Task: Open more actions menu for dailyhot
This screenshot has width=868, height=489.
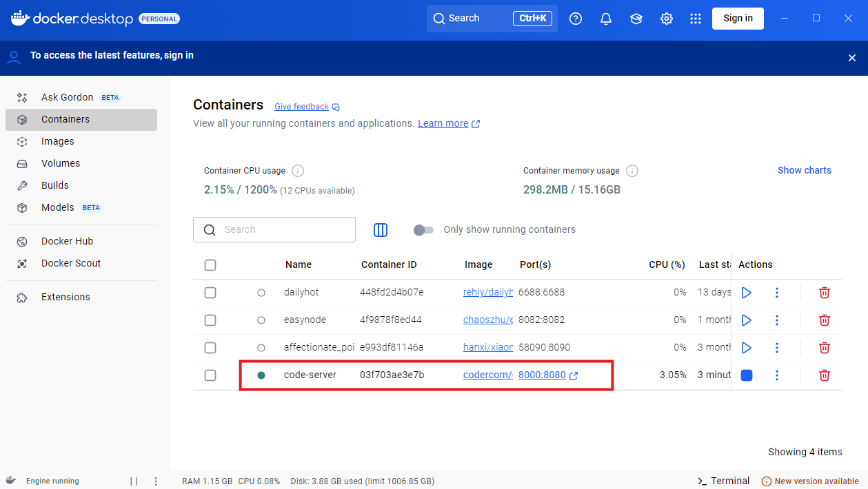Action: (777, 293)
